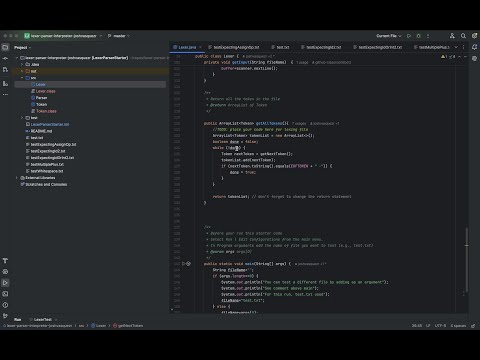Click Lexer breadcrumb in status bar

[x=99, y=326]
